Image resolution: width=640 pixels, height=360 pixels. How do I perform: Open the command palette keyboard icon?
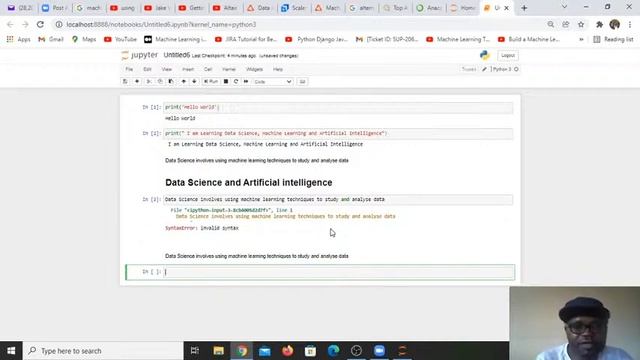[x=302, y=82]
